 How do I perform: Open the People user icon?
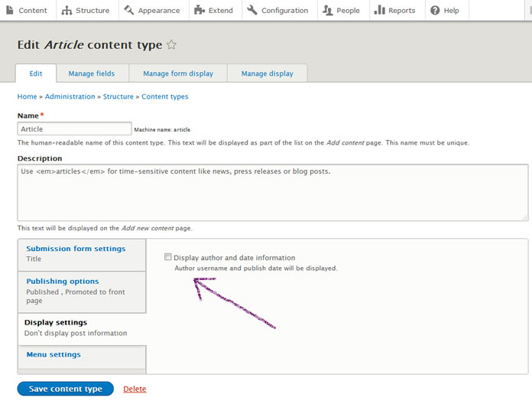click(x=328, y=11)
